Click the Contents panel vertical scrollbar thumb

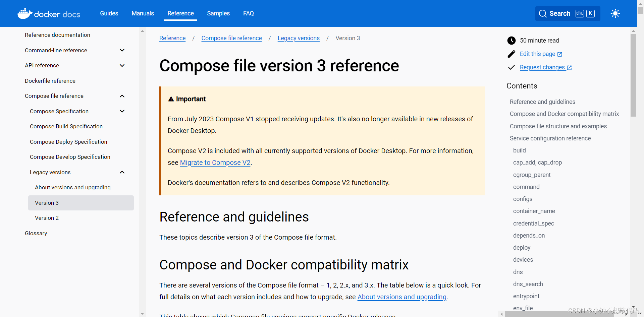633,75
